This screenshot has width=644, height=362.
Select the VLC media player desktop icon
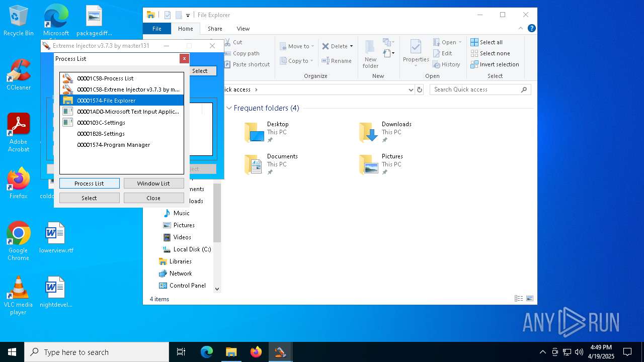tap(19, 296)
